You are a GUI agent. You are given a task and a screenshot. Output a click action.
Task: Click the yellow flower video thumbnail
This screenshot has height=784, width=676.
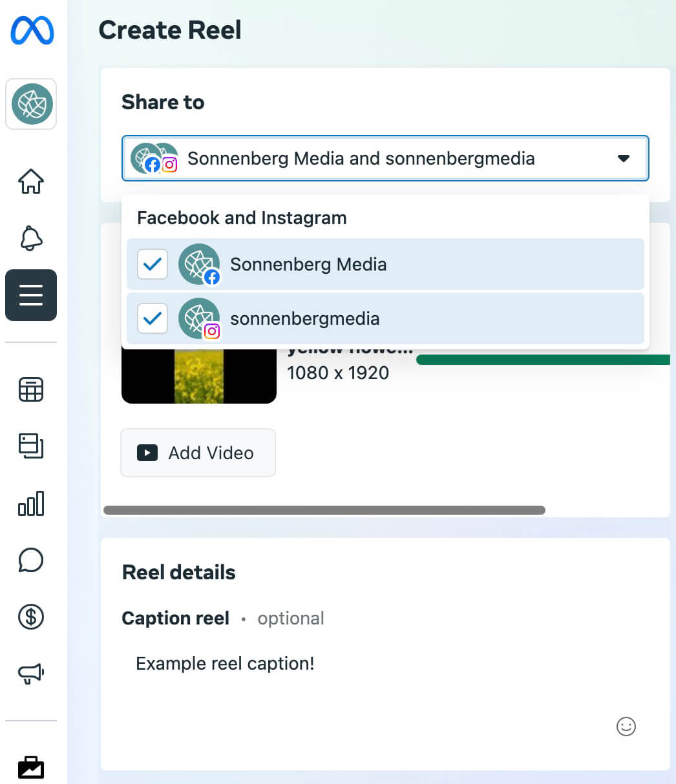(199, 376)
